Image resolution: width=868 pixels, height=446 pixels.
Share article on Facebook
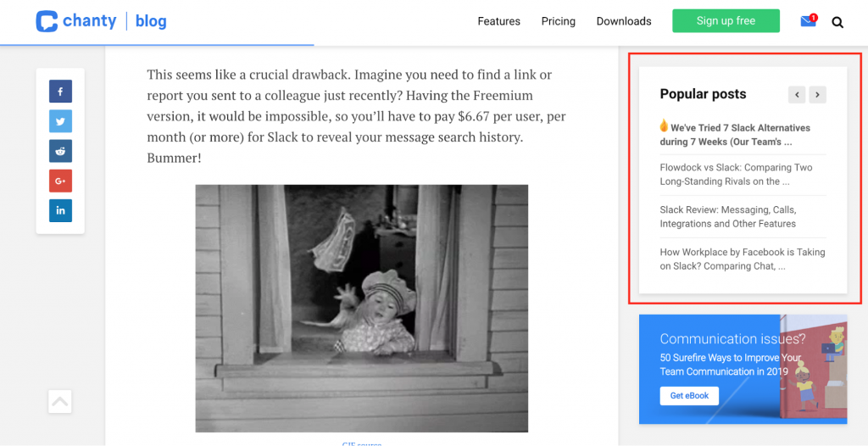point(60,92)
